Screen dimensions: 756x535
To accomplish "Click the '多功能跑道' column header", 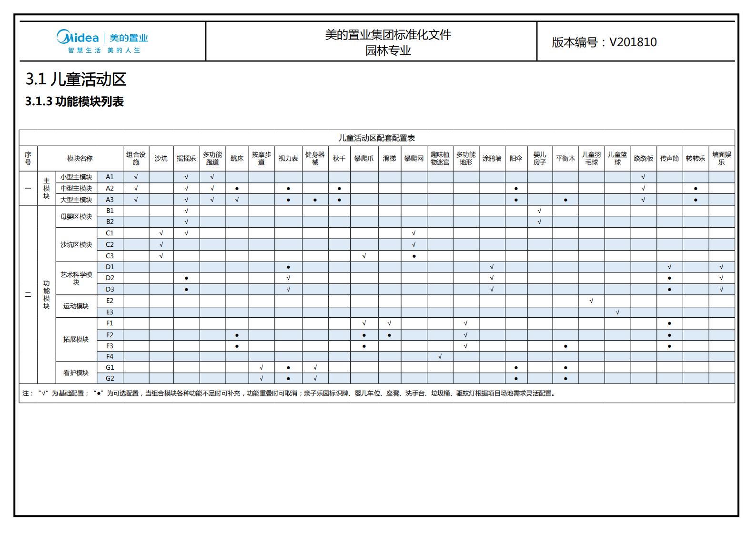I will tap(212, 158).
